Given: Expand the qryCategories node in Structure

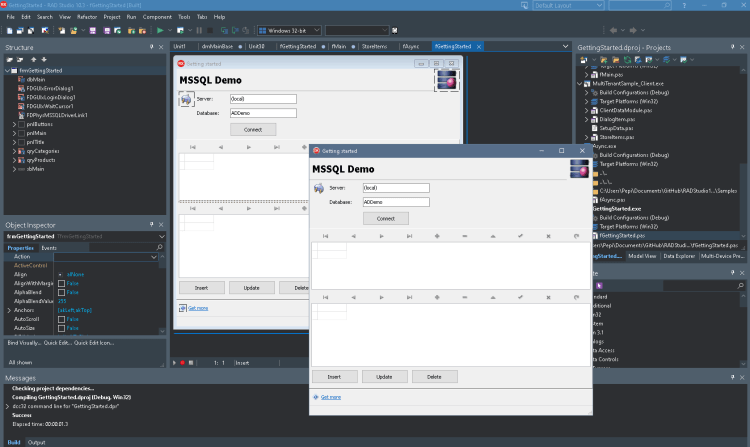Looking at the screenshot, I should click(x=14, y=151).
